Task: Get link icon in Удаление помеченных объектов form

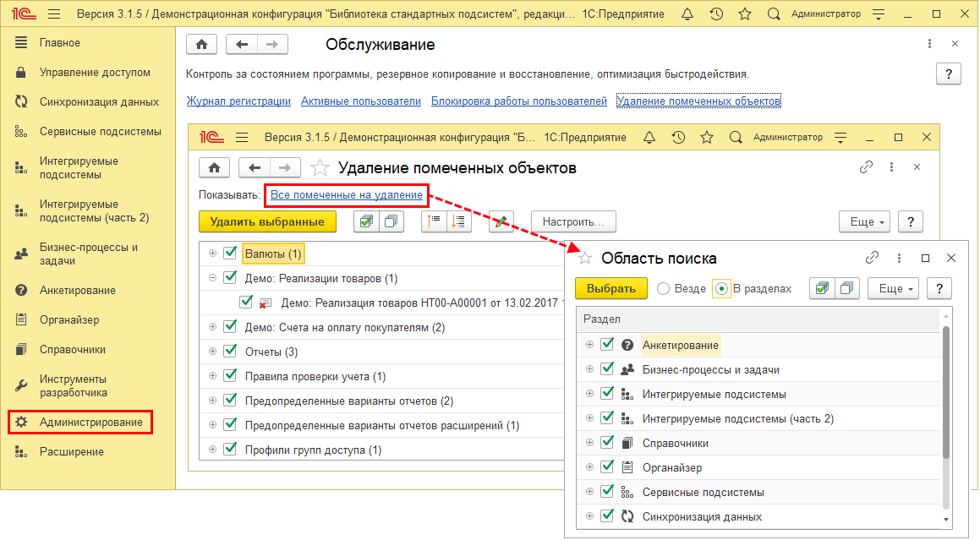Action: pyautogui.click(x=866, y=166)
